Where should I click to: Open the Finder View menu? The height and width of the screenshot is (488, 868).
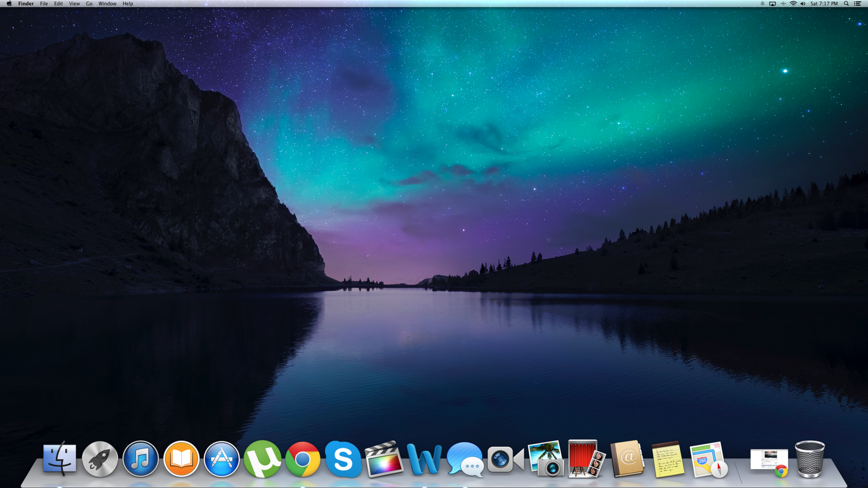click(74, 4)
